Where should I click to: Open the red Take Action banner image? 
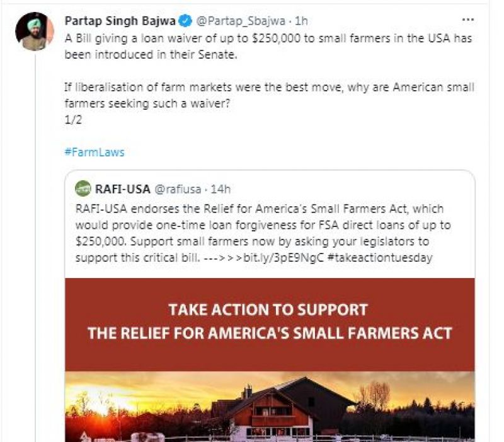click(x=270, y=322)
